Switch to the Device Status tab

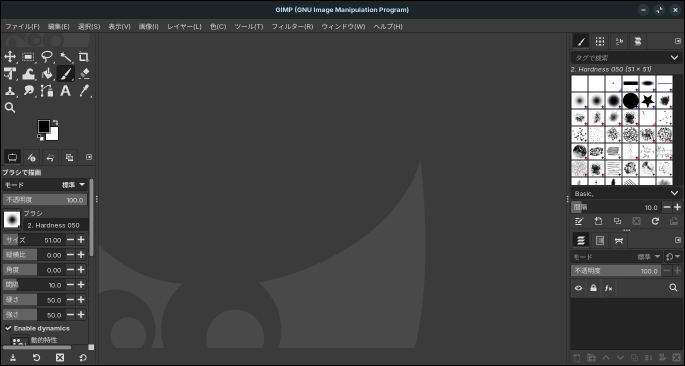(31, 157)
